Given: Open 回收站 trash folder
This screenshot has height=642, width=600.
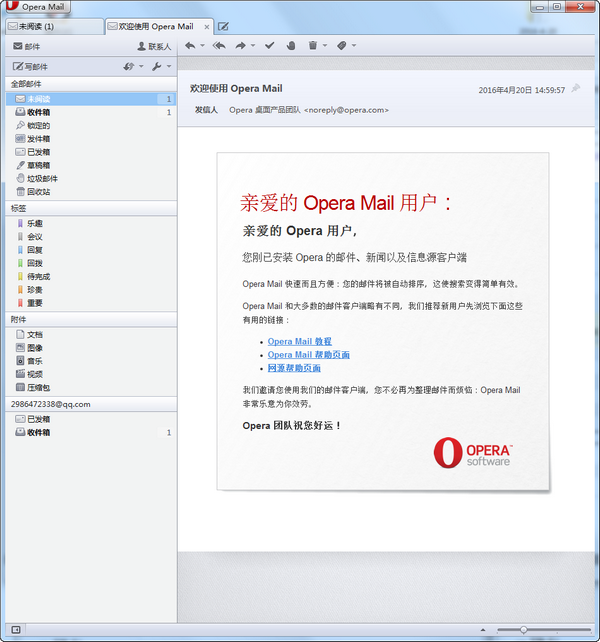Looking at the screenshot, I should click(x=38, y=191).
